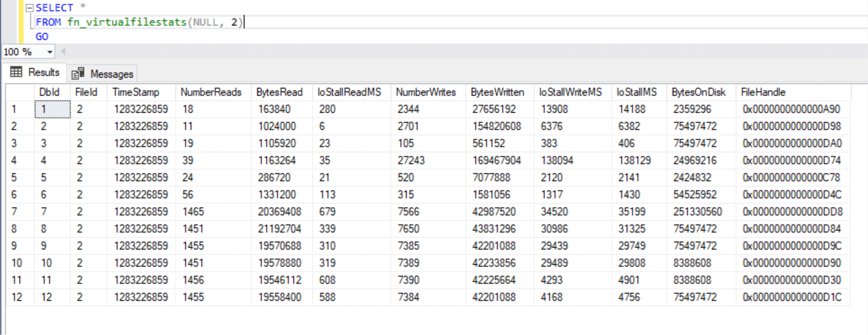This screenshot has width=868, height=335.
Task: Click the horizontal scroll left arrow
Action: (x=63, y=52)
